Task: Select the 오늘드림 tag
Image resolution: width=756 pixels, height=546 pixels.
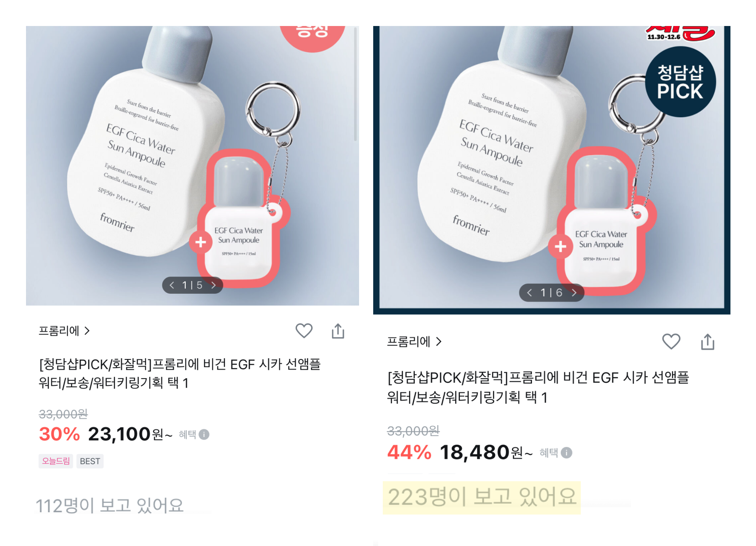Action: pos(56,461)
